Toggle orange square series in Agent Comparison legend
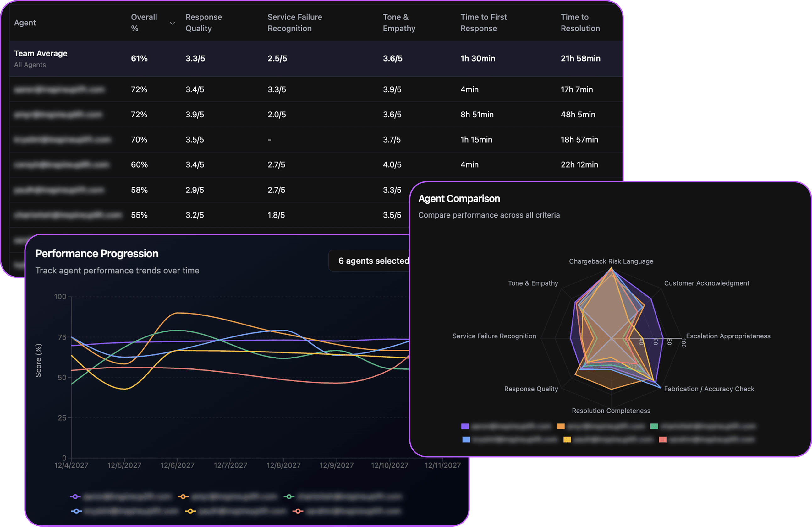 (x=561, y=427)
